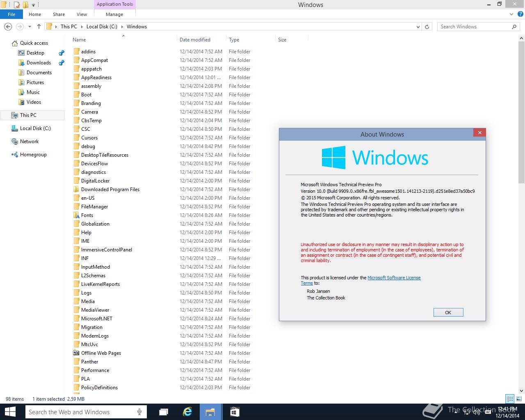This screenshot has width=525, height=420.
Task: Close the About Windows dialog
Action: (479, 132)
